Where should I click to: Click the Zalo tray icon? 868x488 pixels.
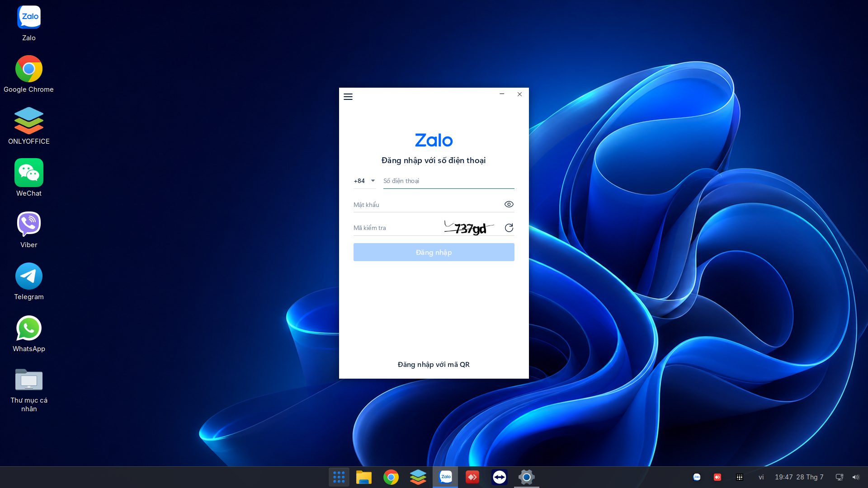pyautogui.click(x=697, y=477)
